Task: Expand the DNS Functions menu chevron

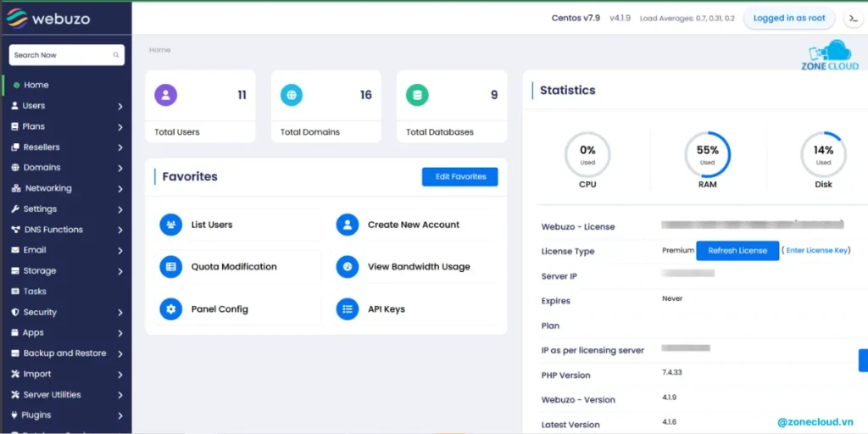Action: click(120, 231)
